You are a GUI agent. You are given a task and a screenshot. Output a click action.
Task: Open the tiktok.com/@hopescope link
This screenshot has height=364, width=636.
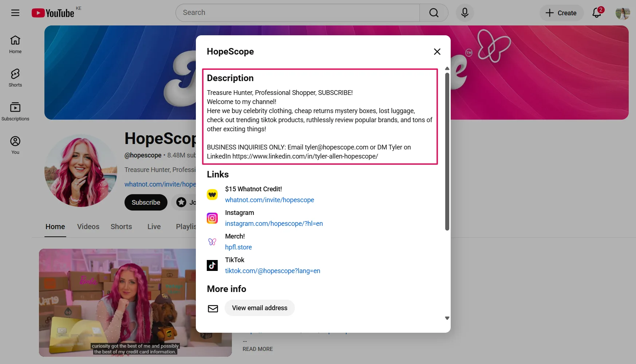click(x=273, y=271)
